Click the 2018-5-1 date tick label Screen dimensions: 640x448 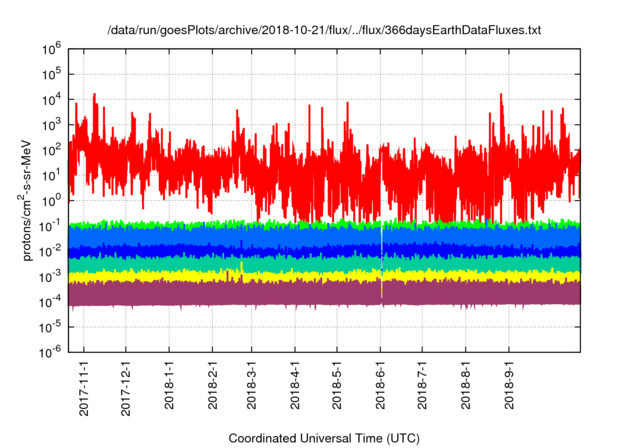point(337,384)
